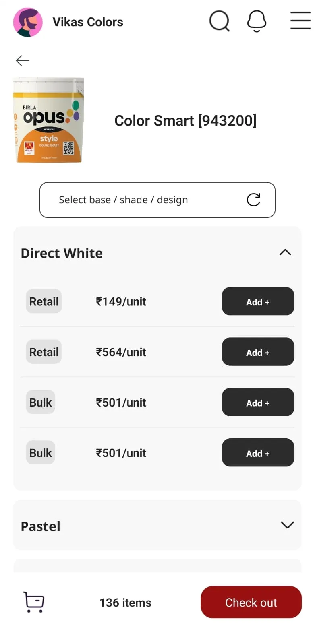Tap the 136 items cart count
Viewport: 315px width, 644px height.
click(x=125, y=603)
